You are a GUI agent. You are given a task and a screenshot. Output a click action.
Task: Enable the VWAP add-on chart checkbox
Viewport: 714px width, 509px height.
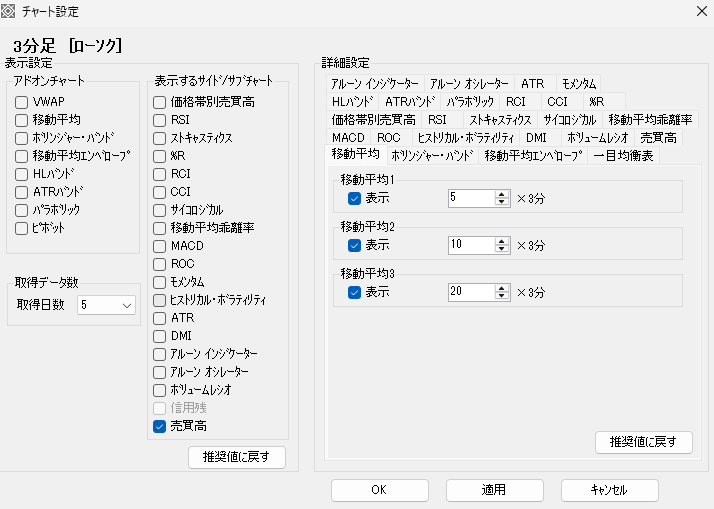[x=22, y=102]
